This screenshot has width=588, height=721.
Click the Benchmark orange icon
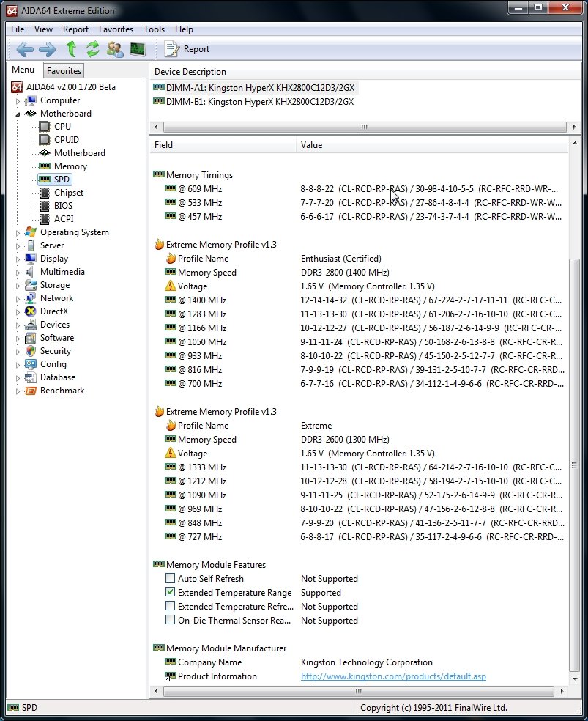(31, 391)
